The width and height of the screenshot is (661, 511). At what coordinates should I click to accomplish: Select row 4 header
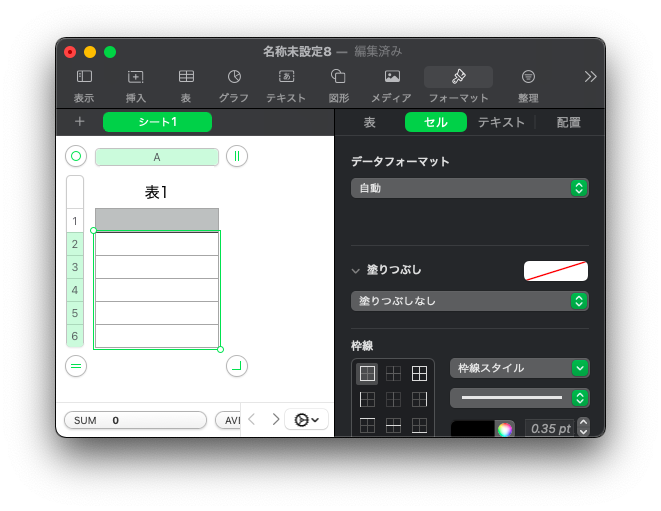pos(75,290)
